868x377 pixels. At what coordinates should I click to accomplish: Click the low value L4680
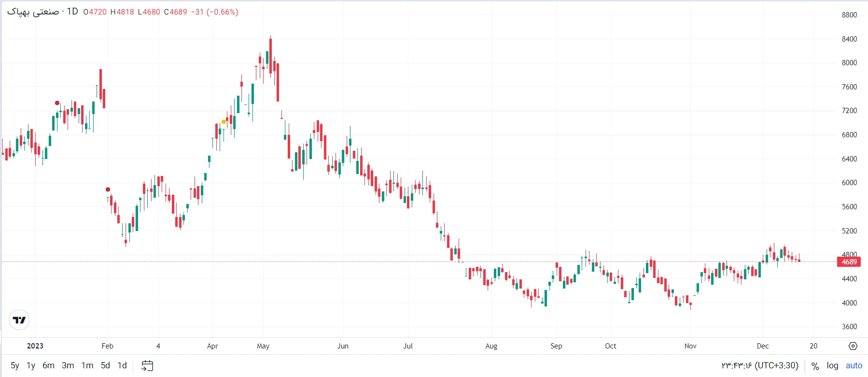pyautogui.click(x=149, y=12)
